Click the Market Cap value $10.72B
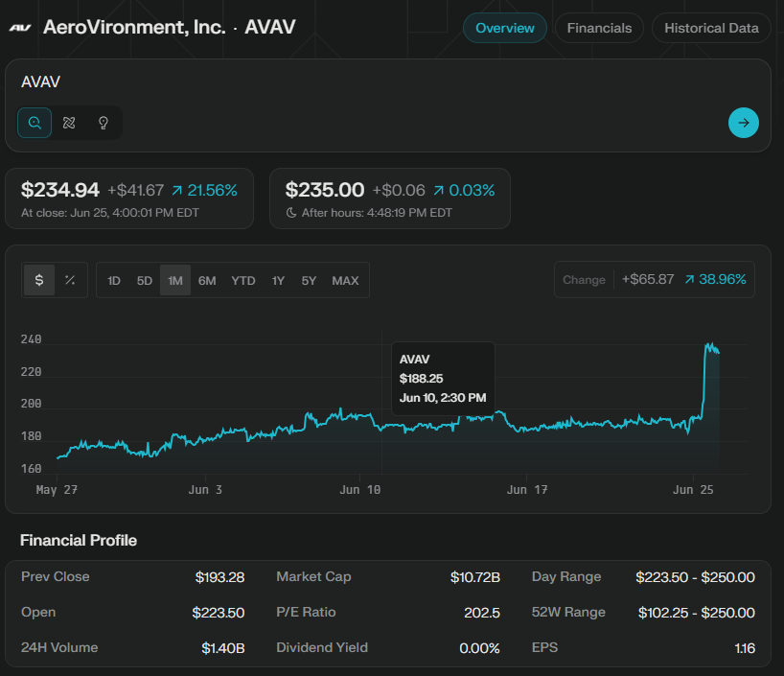Viewport: 784px width, 676px height. coord(475,577)
